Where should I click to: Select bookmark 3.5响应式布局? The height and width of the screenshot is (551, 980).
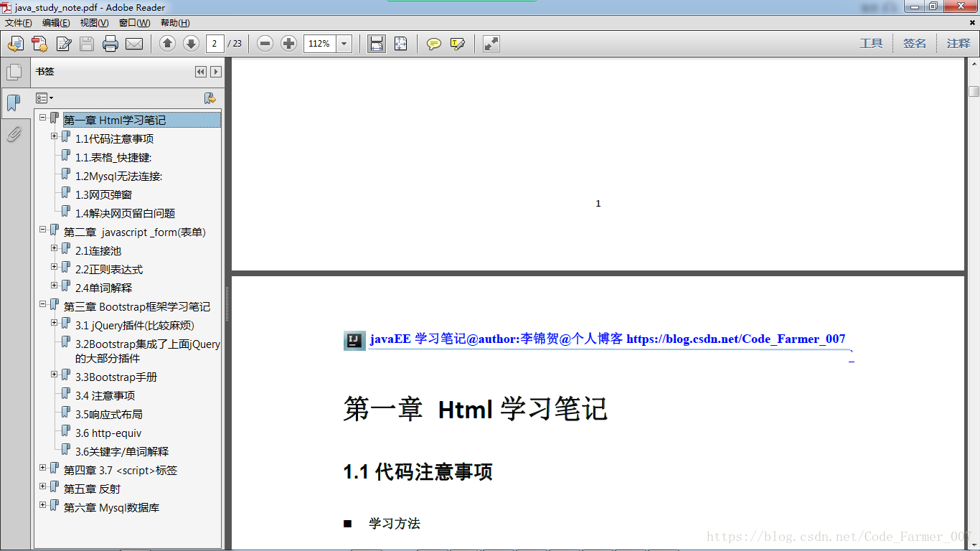108,415
